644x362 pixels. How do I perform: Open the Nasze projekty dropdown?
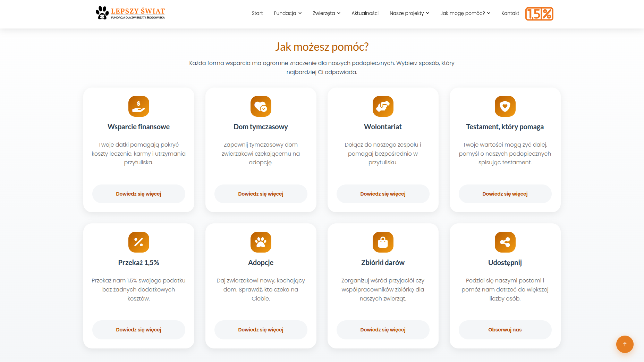tap(409, 13)
